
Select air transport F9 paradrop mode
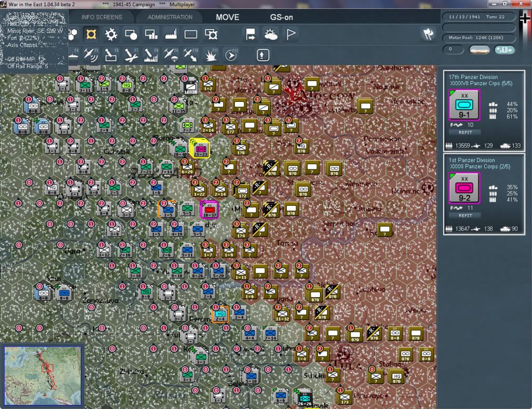coord(171,55)
